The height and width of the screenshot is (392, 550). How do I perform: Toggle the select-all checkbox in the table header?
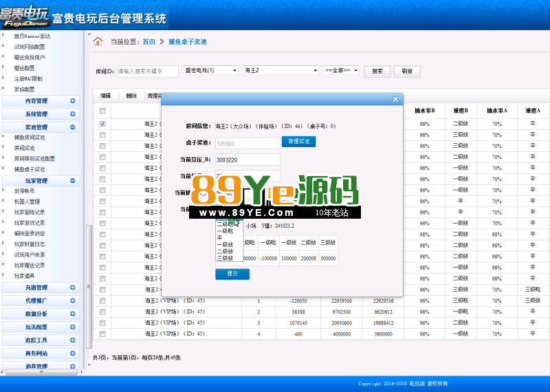[102, 111]
